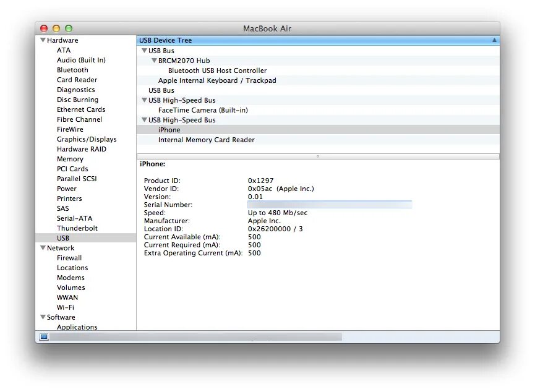Viewport: 535px width, 392px height.
Task: Select Parallel SCSI in the sidebar
Action: [77, 179]
